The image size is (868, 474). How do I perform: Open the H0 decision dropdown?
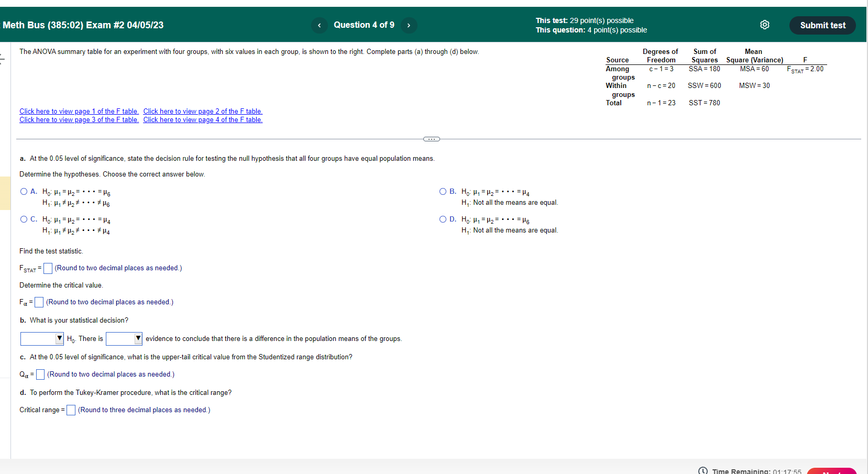click(42, 339)
